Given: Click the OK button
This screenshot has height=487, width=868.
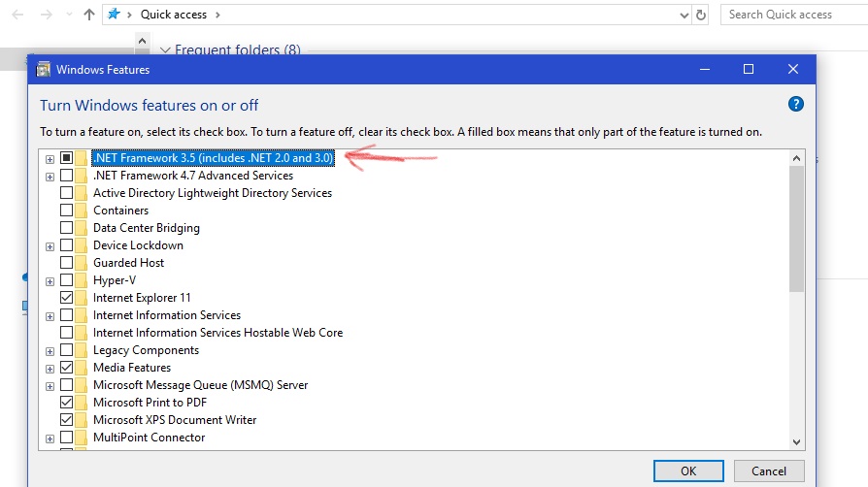Looking at the screenshot, I should [x=688, y=471].
